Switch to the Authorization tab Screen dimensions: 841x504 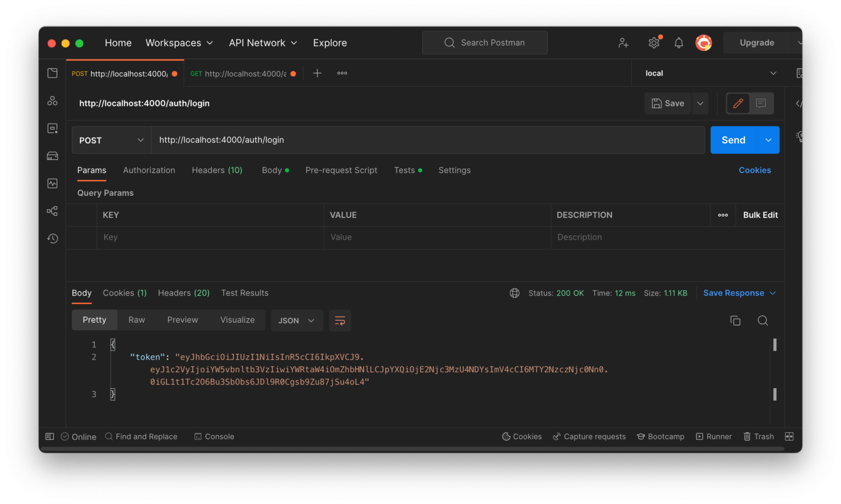pos(149,170)
